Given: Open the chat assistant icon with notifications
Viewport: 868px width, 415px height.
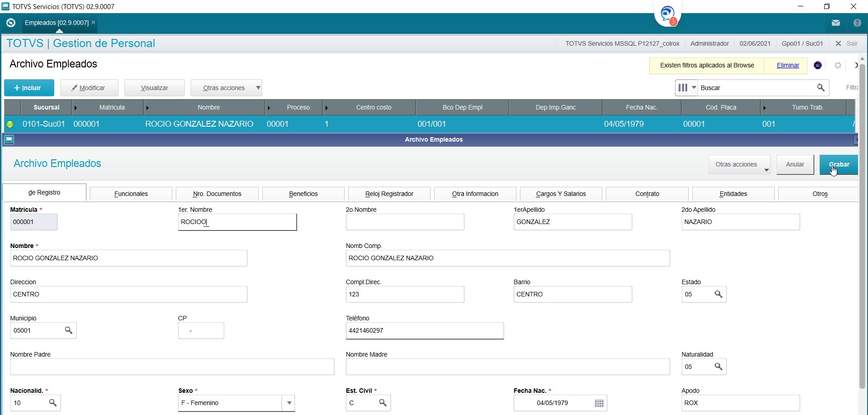Looking at the screenshot, I should click(668, 14).
